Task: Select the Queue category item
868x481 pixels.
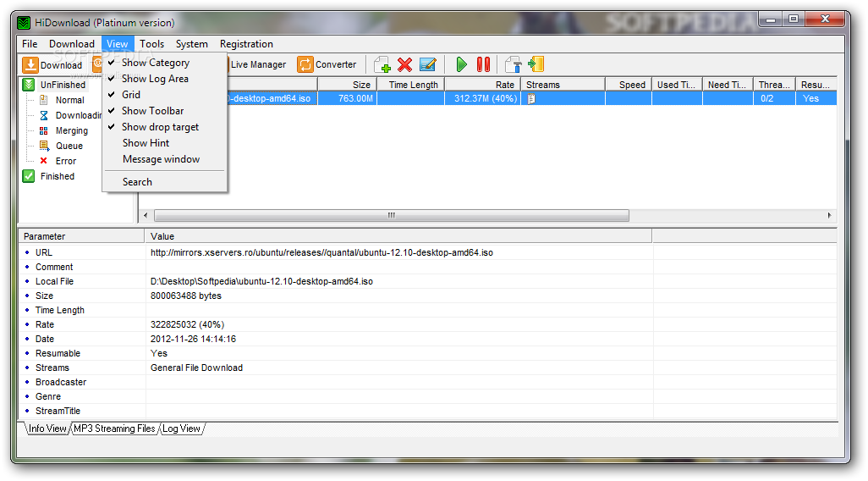Action: point(69,146)
